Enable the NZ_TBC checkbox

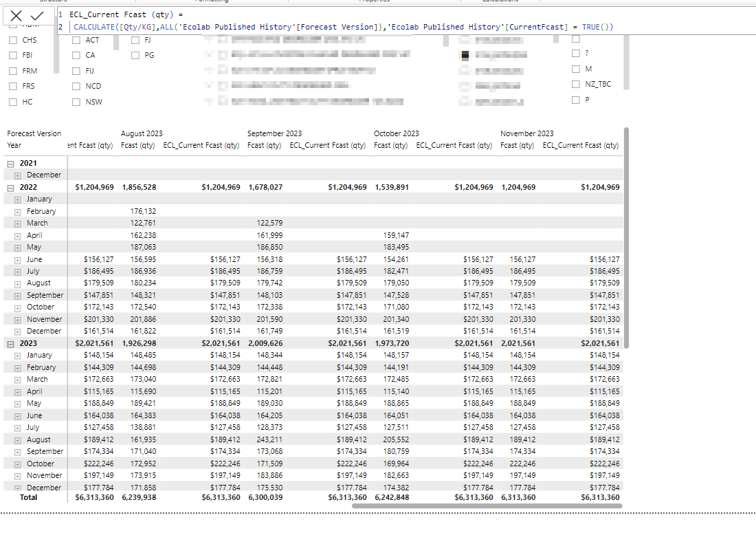576,84
